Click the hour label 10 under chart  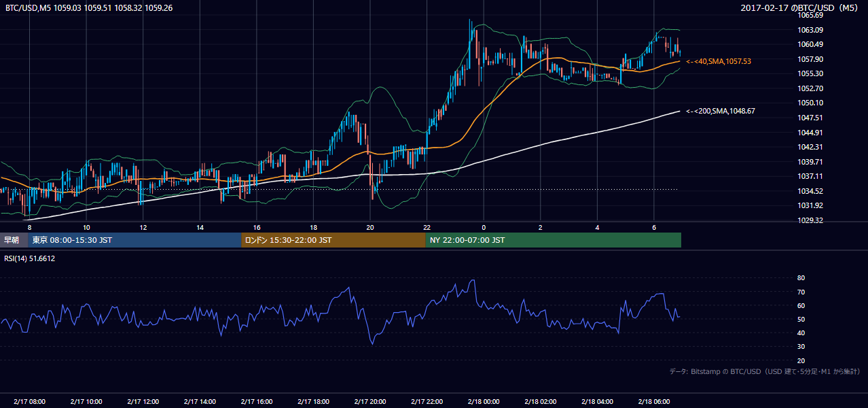click(x=86, y=227)
